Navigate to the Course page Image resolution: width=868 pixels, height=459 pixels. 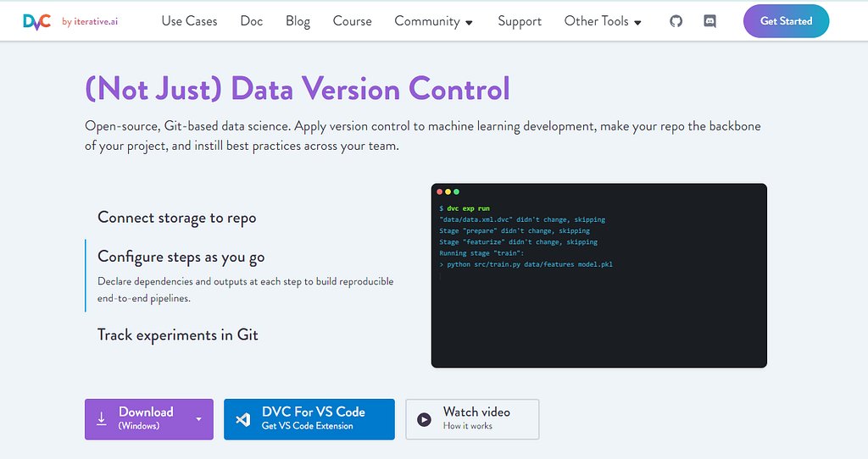tap(352, 21)
